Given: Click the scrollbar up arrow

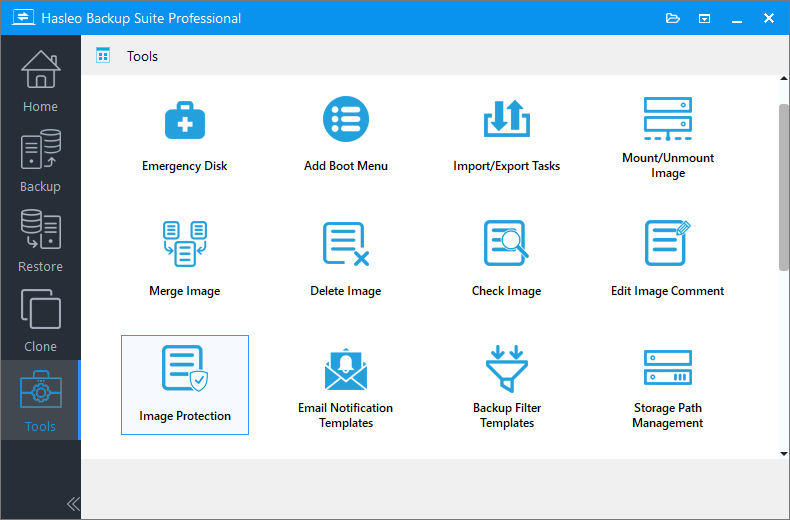Looking at the screenshot, I should [783, 79].
